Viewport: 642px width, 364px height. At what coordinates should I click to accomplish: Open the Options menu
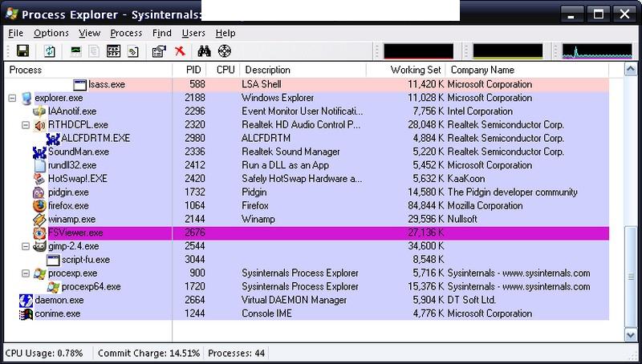coord(51,33)
